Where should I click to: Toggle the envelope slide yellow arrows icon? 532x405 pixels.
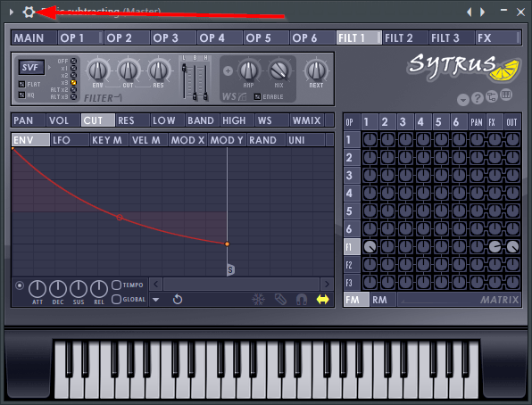pos(322,299)
